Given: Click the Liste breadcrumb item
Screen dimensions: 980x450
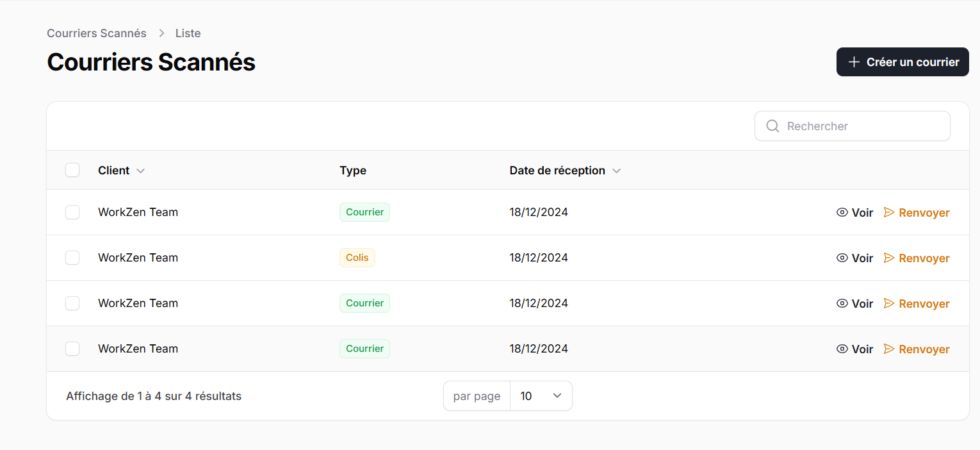Looking at the screenshot, I should click(188, 33).
